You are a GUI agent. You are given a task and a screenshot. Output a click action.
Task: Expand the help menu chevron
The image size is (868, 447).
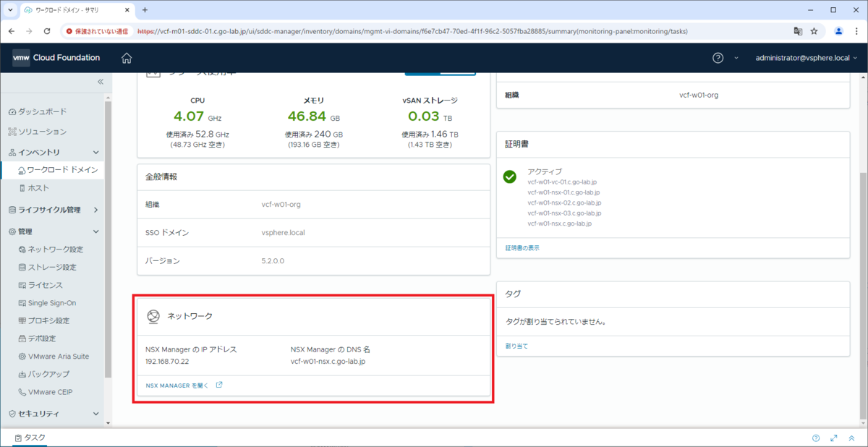pyautogui.click(x=736, y=58)
